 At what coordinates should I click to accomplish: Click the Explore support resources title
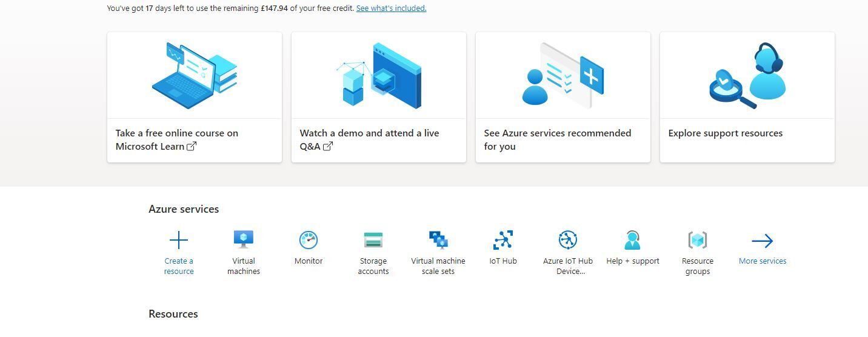click(x=726, y=133)
